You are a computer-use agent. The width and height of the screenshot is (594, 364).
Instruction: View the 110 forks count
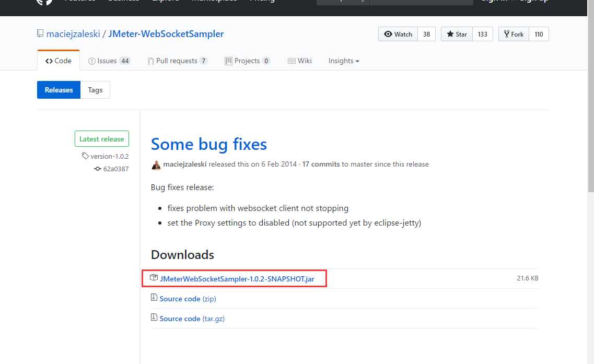[539, 34]
